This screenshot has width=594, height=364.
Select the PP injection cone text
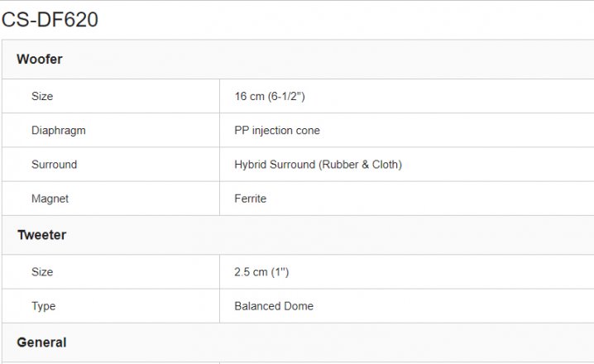pos(277,131)
